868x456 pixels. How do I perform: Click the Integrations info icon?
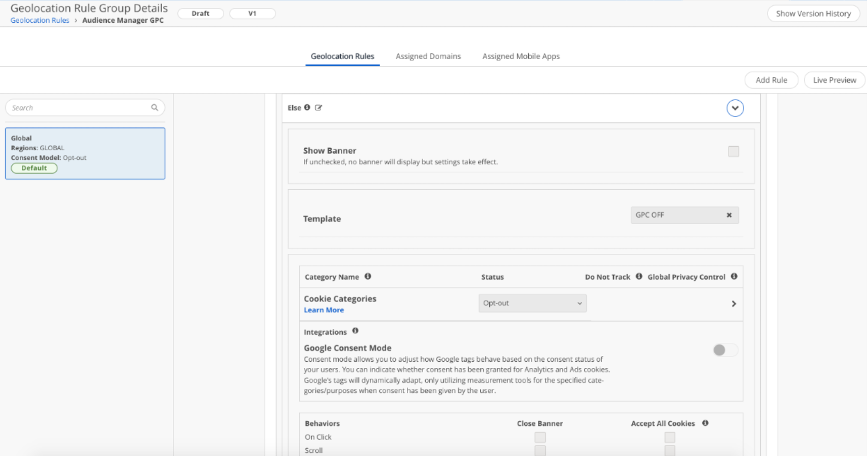pyautogui.click(x=355, y=331)
